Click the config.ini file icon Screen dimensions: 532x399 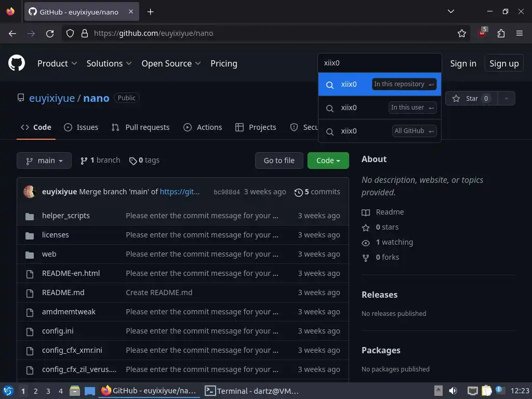[x=30, y=331]
